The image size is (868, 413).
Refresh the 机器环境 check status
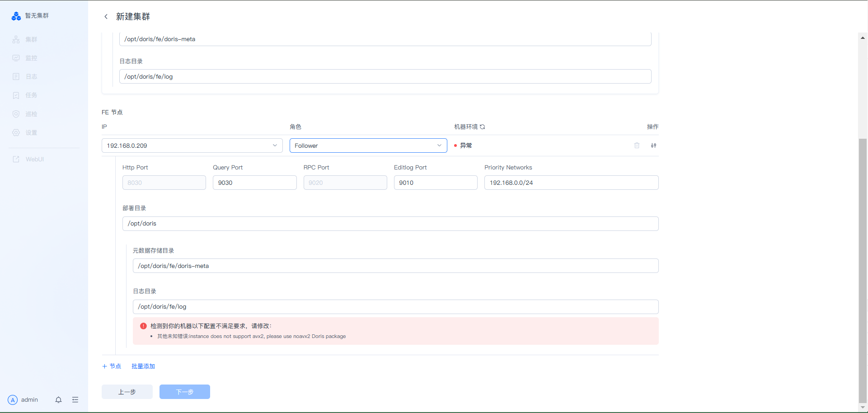483,127
